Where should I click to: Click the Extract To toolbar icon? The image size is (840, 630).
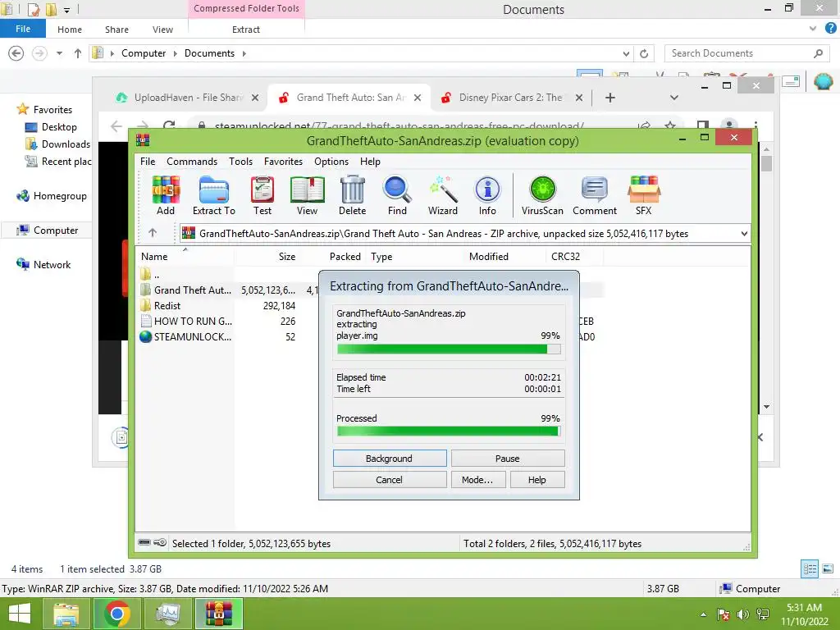click(214, 195)
